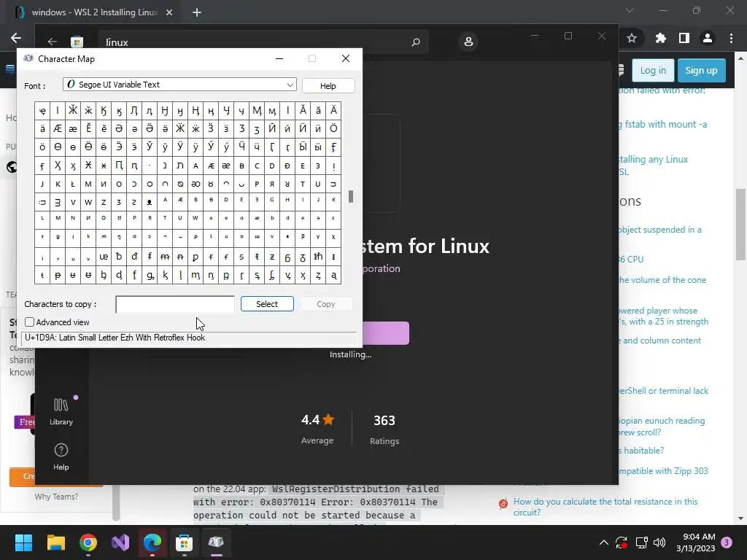Open the sync status tray icon

click(x=622, y=542)
